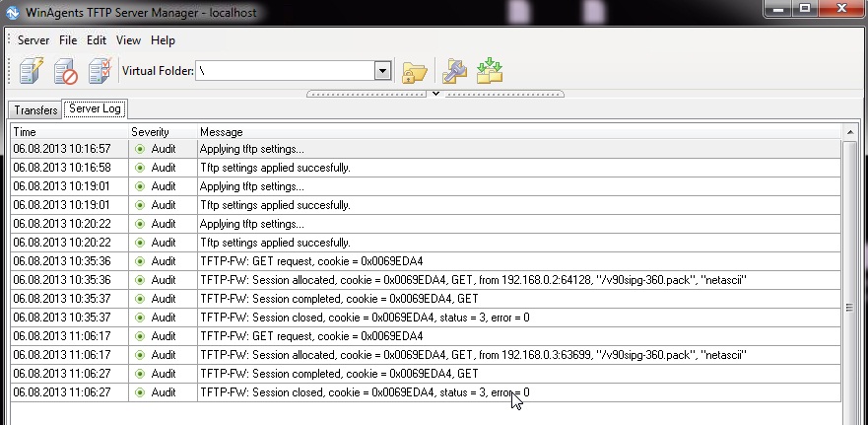Image resolution: width=868 pixels, height=425 pixels.
Task: Open the Virtual Folder dropdown arrow
Action: [382, 71]
